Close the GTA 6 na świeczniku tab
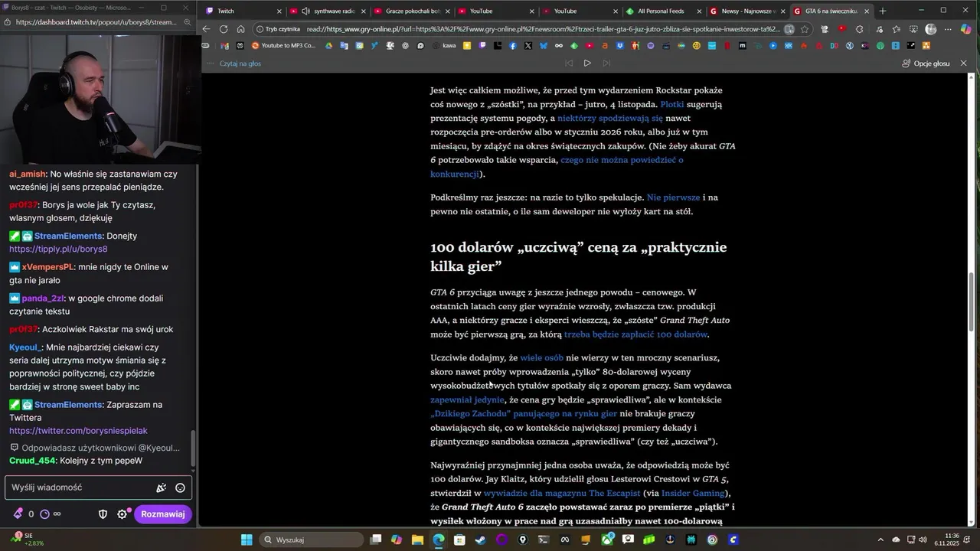The height and width of the screenshot is (551, 980). 867,11
